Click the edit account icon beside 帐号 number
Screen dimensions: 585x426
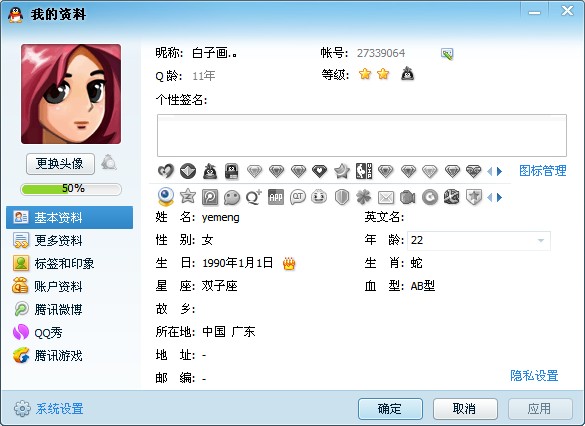point(447,54)
